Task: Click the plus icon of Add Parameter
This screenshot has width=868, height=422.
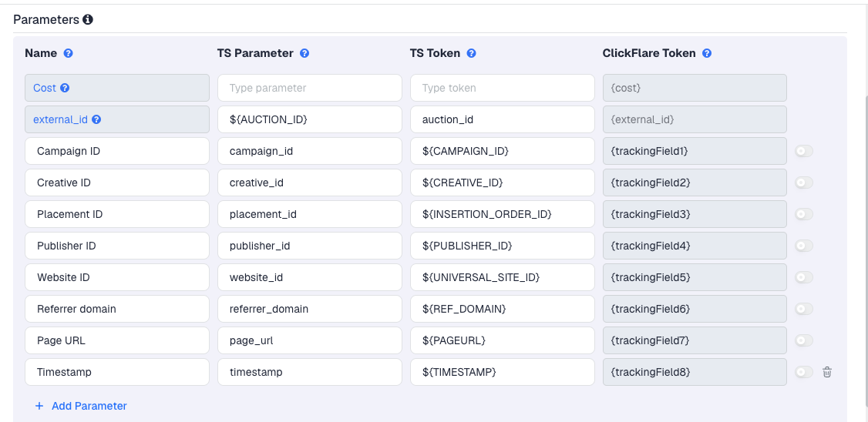Action: (39, 406)
